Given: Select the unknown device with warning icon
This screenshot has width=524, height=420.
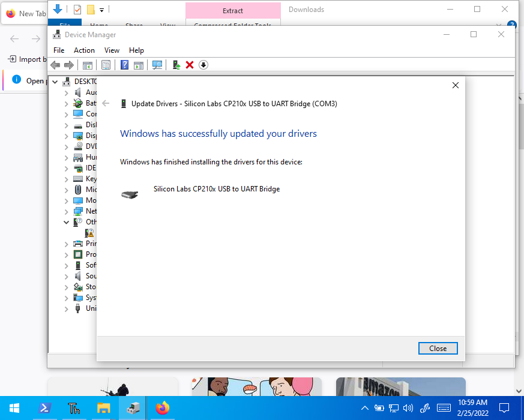Looking at the screenshot, I should point(89,233).
